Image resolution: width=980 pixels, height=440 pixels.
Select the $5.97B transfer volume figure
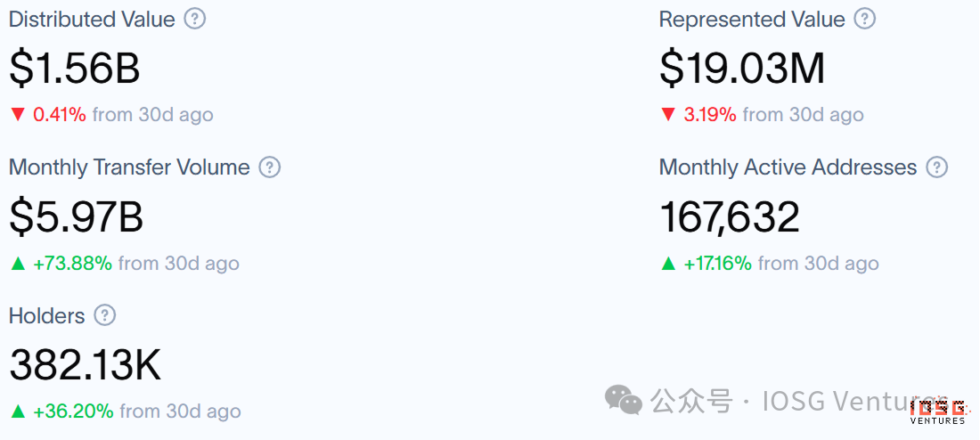[x=77, y=216]
